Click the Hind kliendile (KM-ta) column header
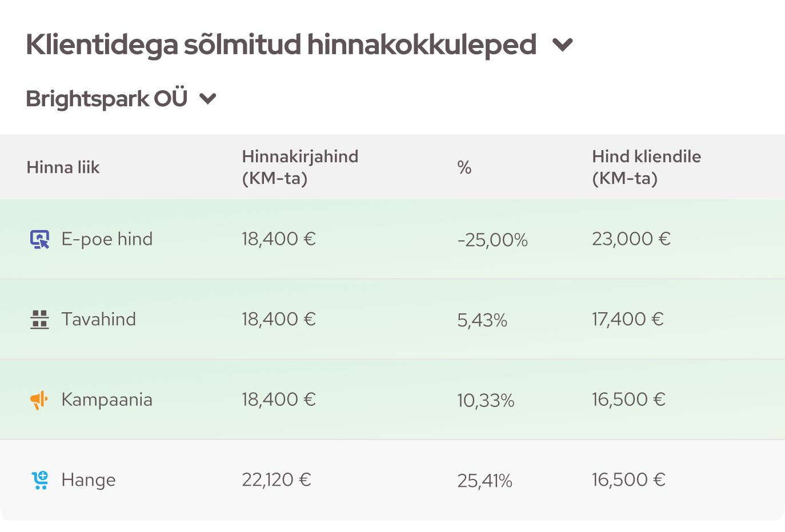785x532 pixels. click(x=646, y=167)
